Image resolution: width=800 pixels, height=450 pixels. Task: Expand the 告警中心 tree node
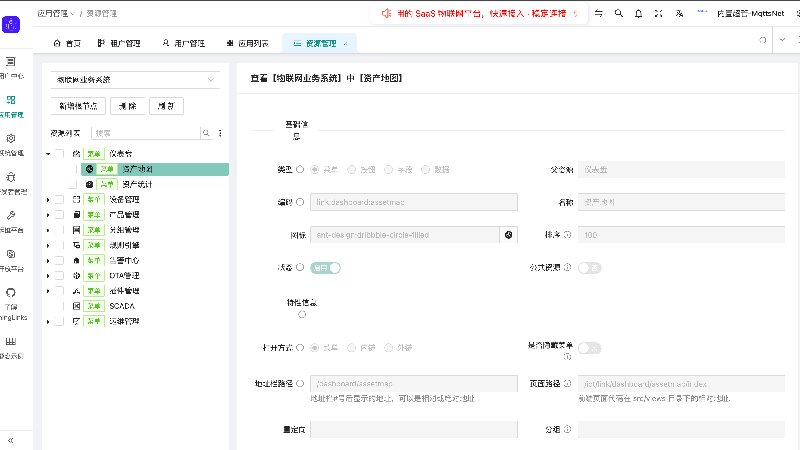point(48,261)
